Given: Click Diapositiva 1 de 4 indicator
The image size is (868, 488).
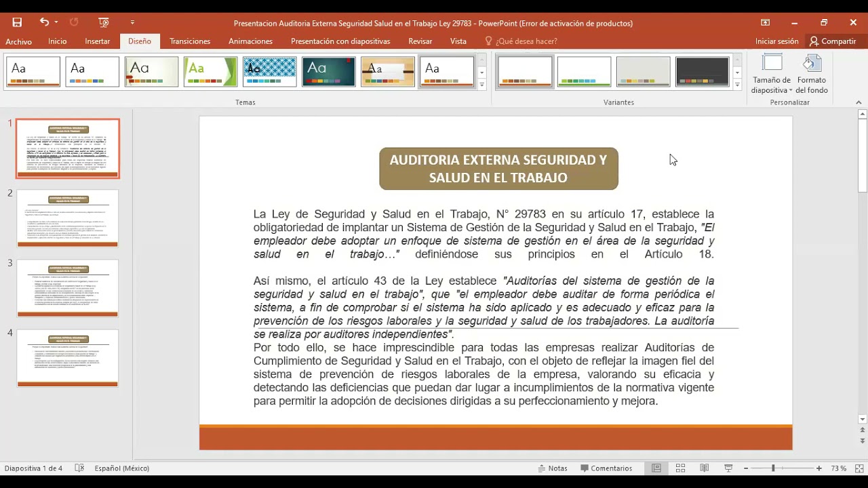Looking at the screenshot, I should (x=33, y=468).
